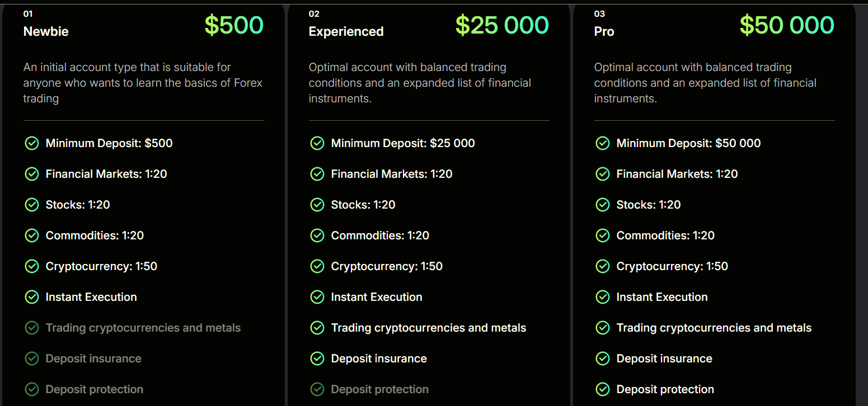Image resolution: width=868 pixels, height=406 pixels.
Task: Click the $25 000 price on Experienced card
Action: point(502,25)
